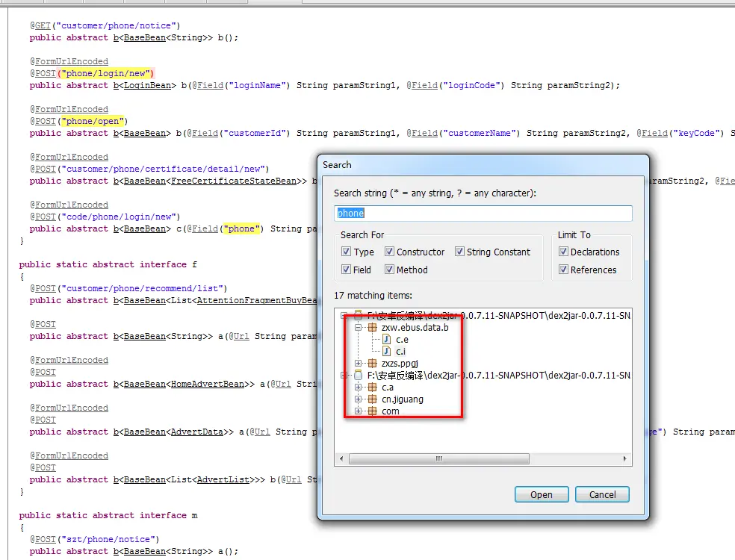
Task: Uncheck the String Constant option
Action: [459, 252]
